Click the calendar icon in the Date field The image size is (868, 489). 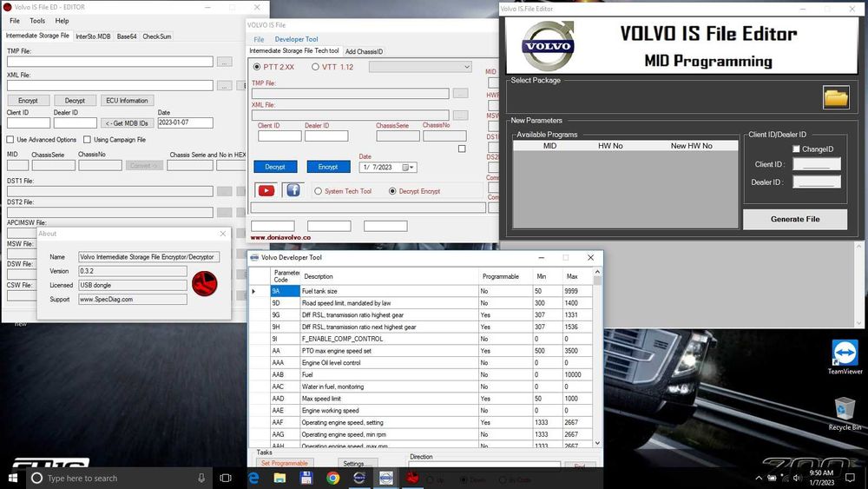(405, 168)
